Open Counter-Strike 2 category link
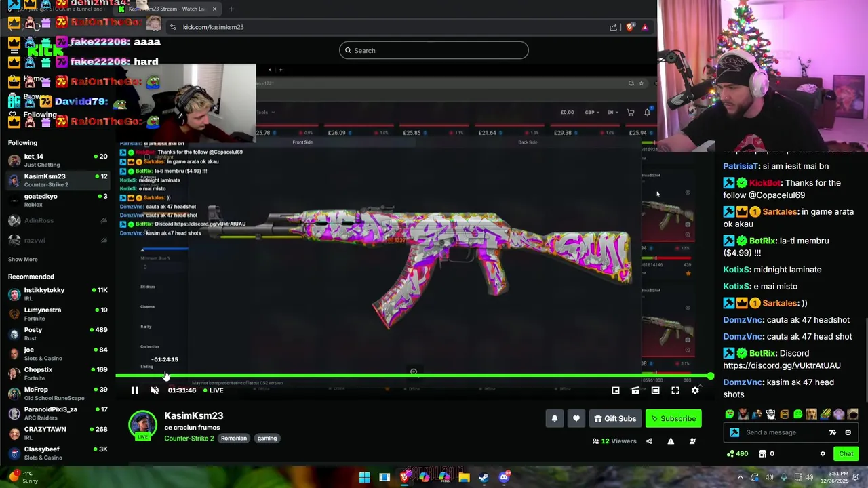 [189, 439]
